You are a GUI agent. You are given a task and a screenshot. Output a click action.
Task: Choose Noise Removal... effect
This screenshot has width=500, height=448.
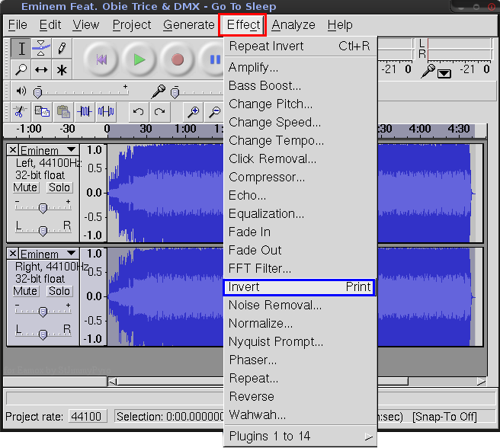coord(300,306)
